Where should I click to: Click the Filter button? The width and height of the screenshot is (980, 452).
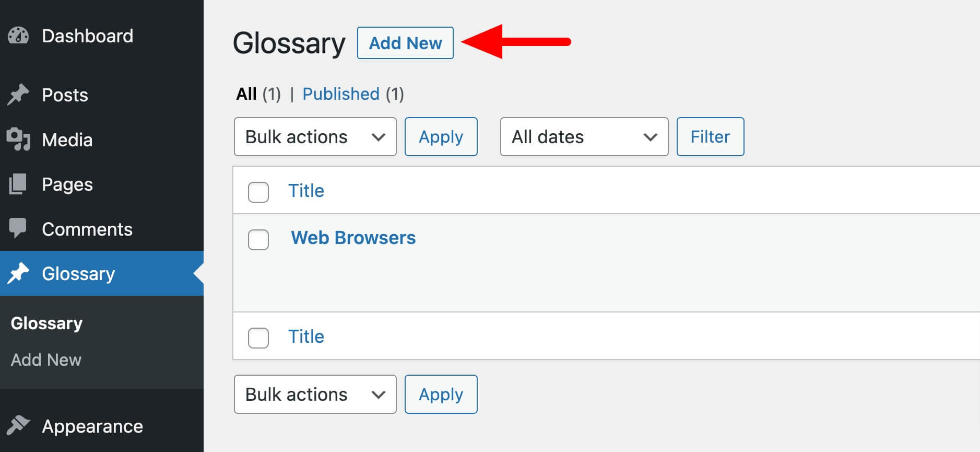coord(710,137)
